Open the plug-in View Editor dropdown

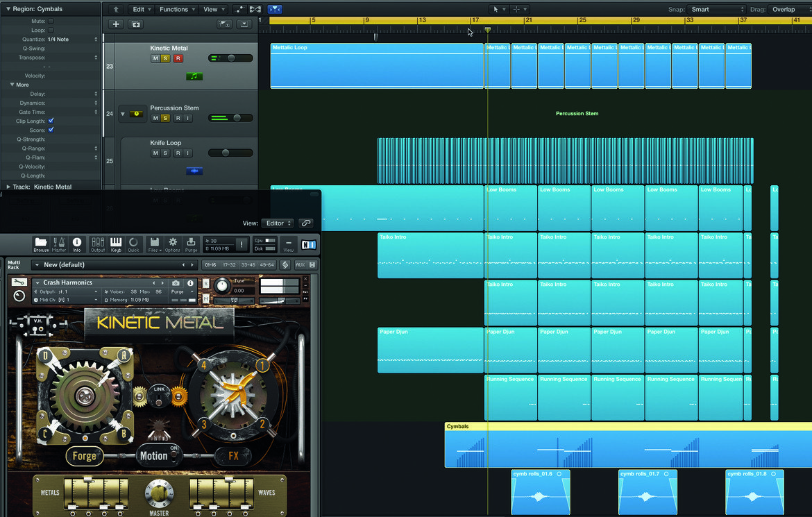[278, 223]
